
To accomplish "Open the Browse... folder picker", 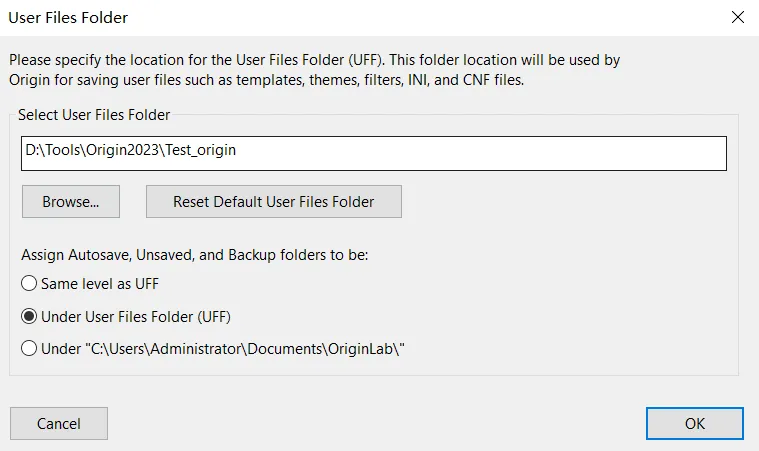I will click(70, 201).
